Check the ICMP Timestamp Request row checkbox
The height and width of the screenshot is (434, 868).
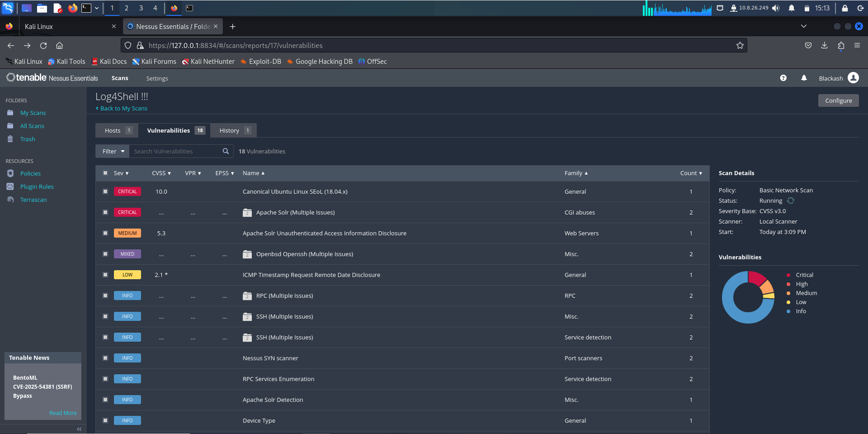pos(105,275)
